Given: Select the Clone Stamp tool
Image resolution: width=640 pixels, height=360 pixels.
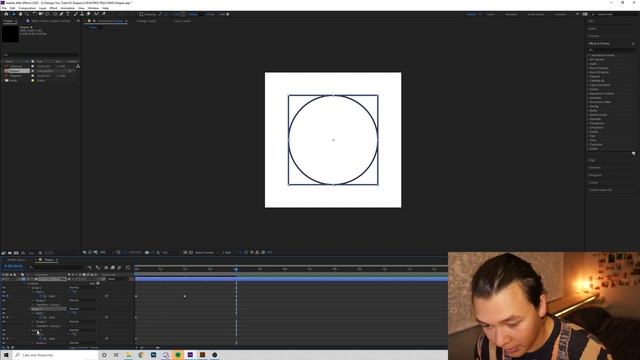Looking at the screenshot, I should click(x=82, y=14).
